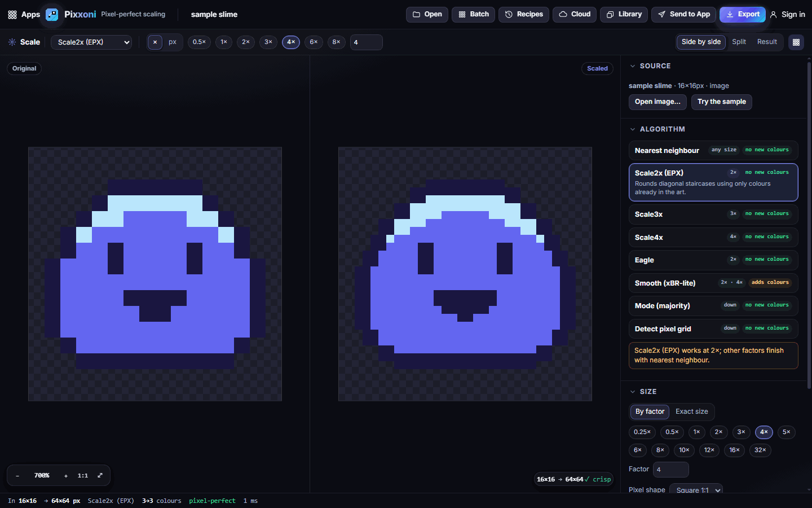This screenshot has height=508, width=812.
Task: Choose the Nearest neighbour algorithm
Action: (x=713, y=151)
